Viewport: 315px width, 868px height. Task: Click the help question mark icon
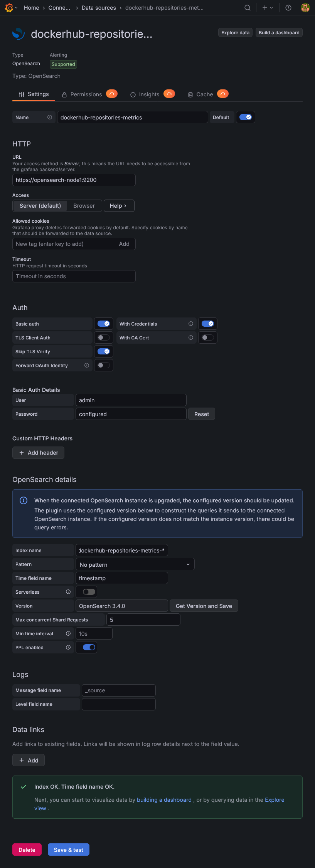(x=288, y=8)
